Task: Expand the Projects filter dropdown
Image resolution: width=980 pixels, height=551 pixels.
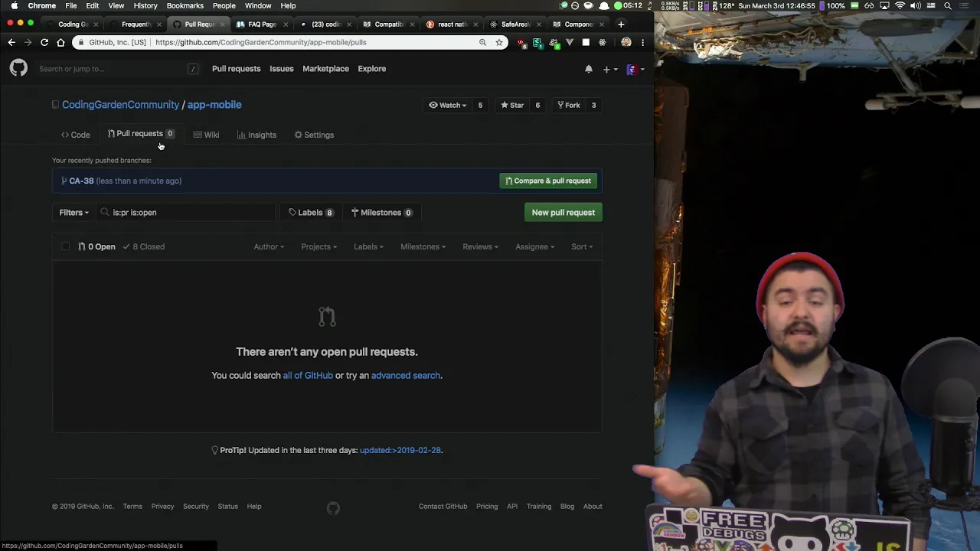Action: [x=318, y=246]
